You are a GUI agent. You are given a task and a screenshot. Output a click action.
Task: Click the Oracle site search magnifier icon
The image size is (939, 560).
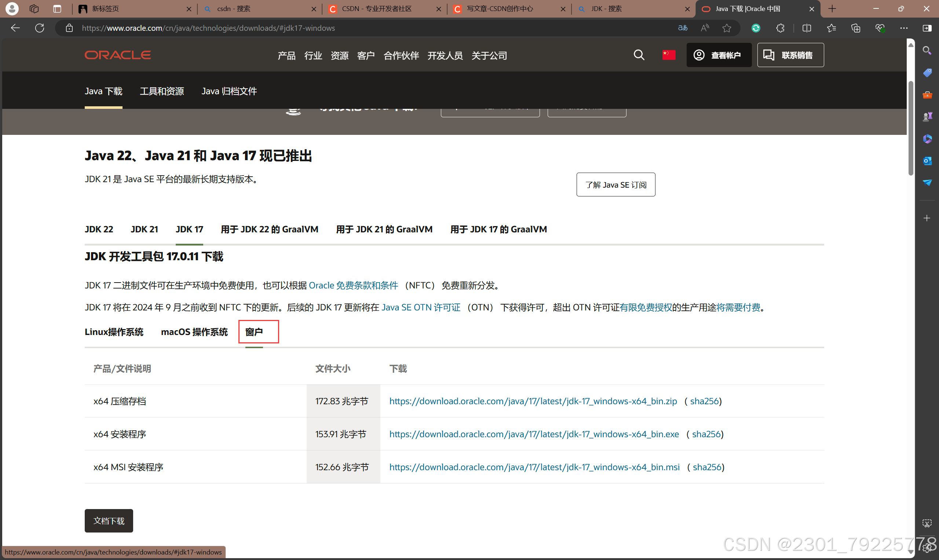point(639,55)
